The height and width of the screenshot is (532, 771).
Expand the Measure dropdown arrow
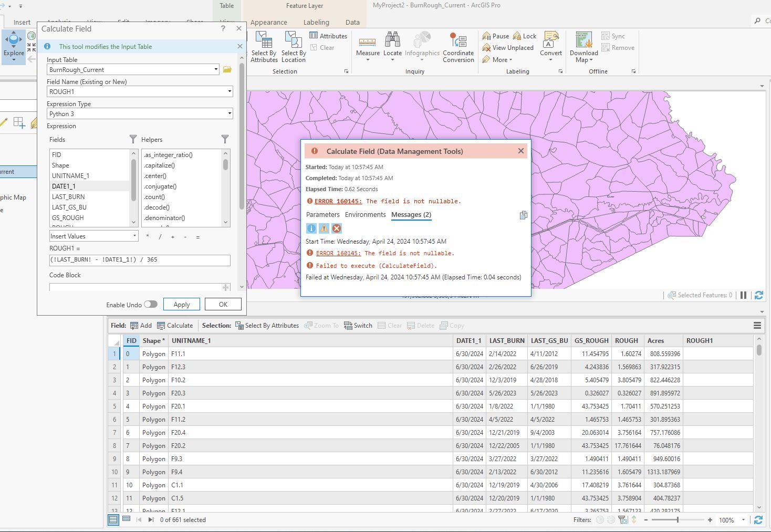click(368, 60)
